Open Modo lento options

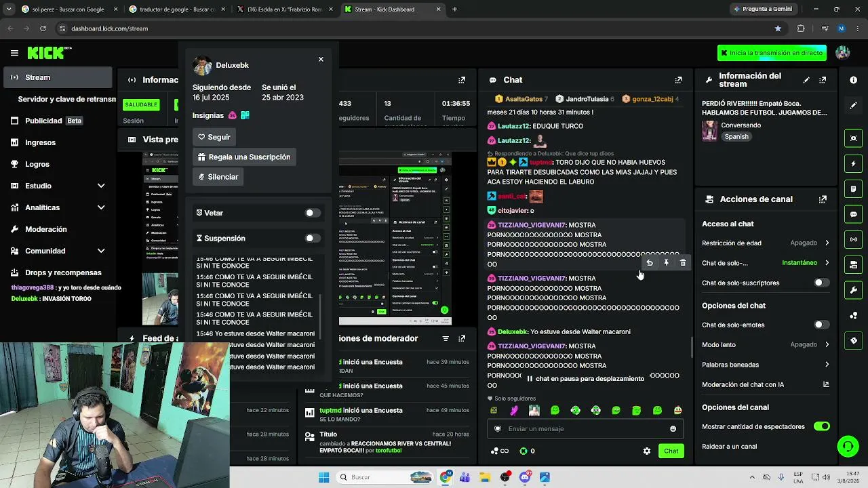(x=766, y=344)
